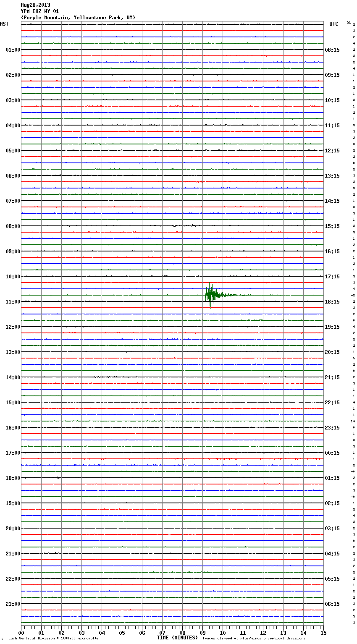This screenshot has height=644, width=357.
Task: Select the 07:00 MST time label
Action: (13, 201)
